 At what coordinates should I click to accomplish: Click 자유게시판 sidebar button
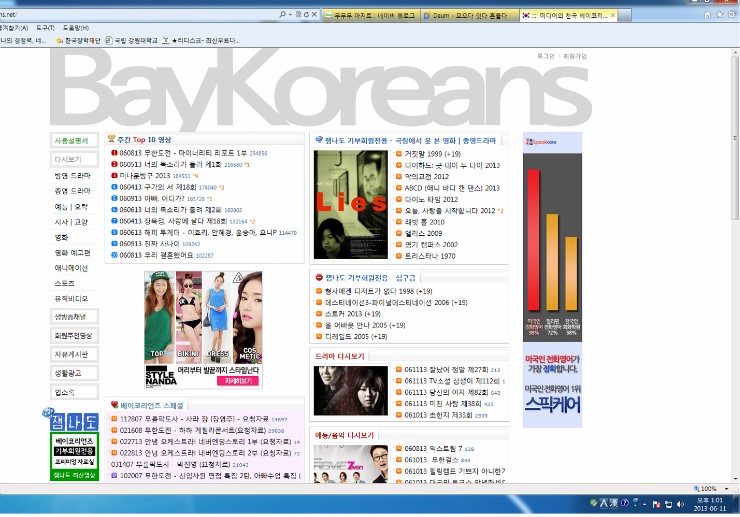point(74,355)
